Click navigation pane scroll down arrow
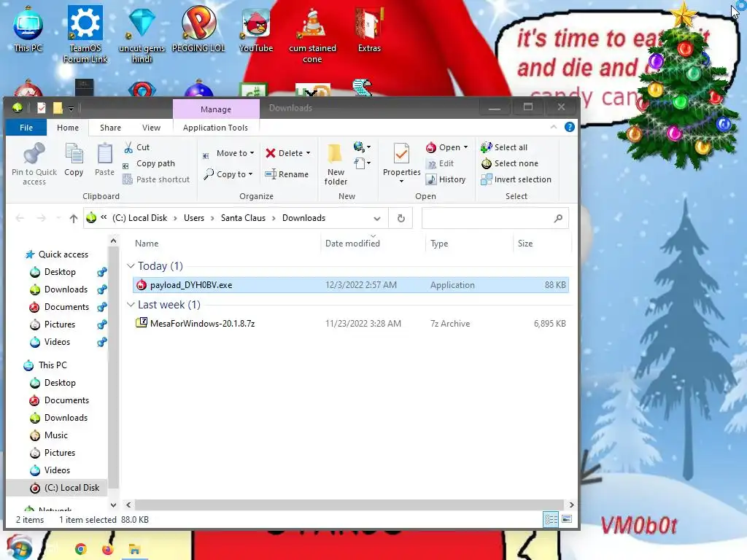 point(113,505)
